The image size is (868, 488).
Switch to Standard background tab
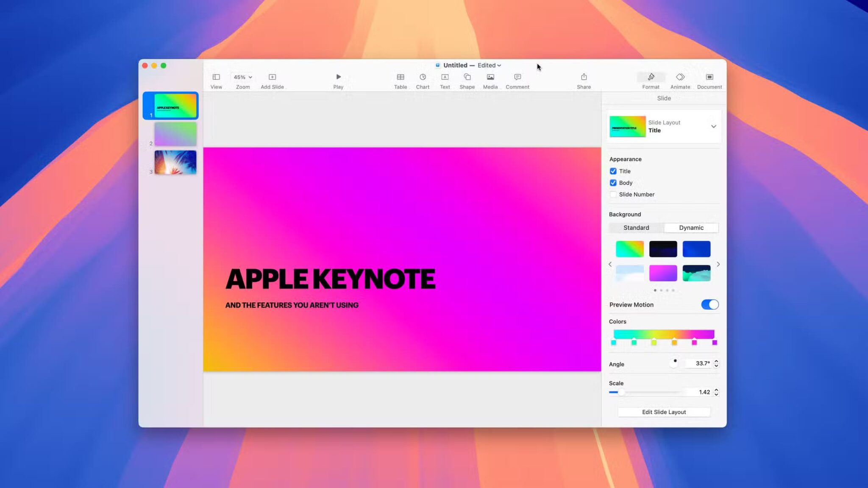point(637,227)
